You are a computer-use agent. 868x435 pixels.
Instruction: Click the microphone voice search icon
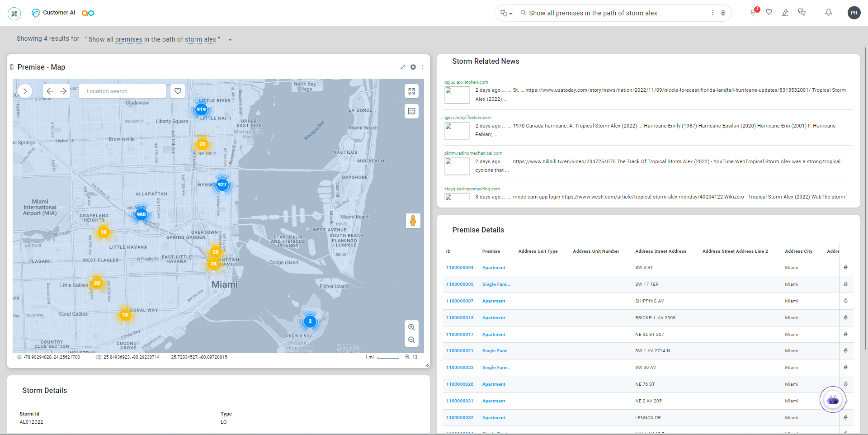coord(723,13)
